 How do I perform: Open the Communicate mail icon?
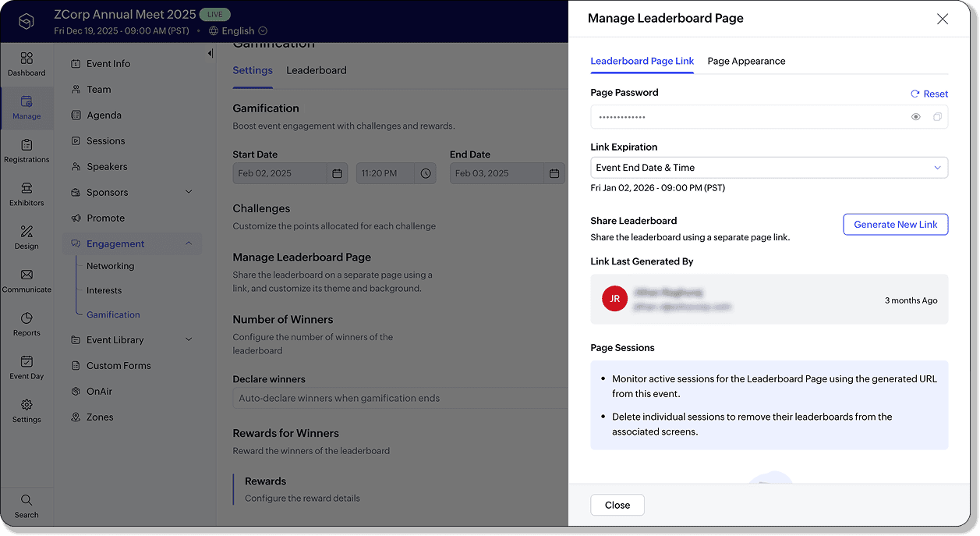(27, 275)
